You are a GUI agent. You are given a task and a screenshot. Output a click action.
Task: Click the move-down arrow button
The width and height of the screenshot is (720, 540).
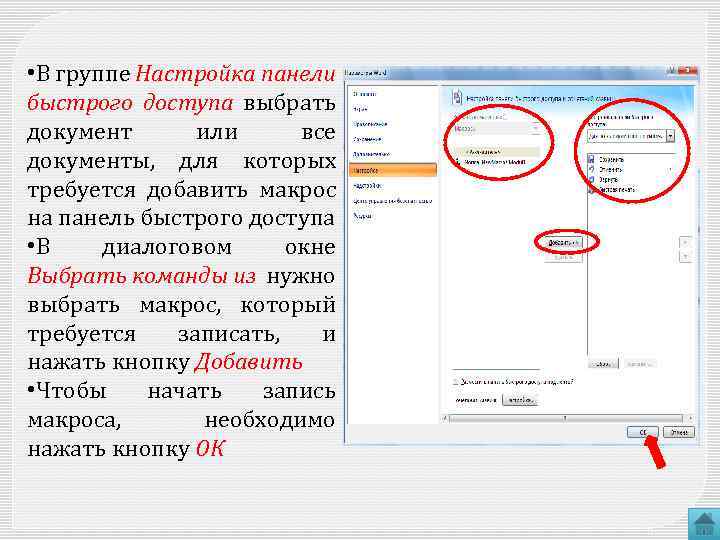(x=685, y=257)
